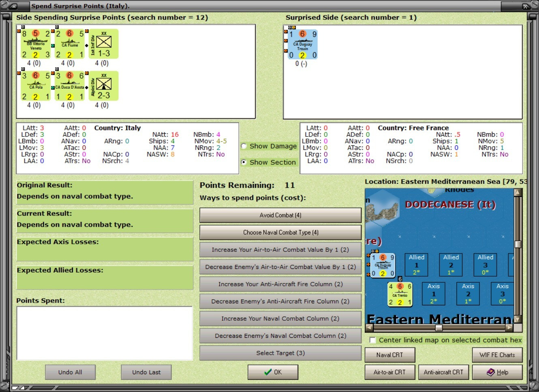Click Increase Your Anti-Aircraft Fire Column

click(280, 284)
